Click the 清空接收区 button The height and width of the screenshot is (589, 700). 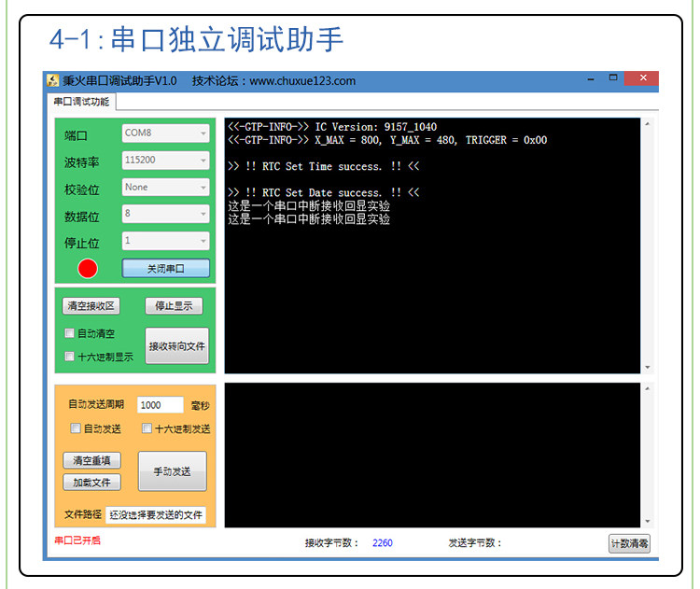(91, 306)
